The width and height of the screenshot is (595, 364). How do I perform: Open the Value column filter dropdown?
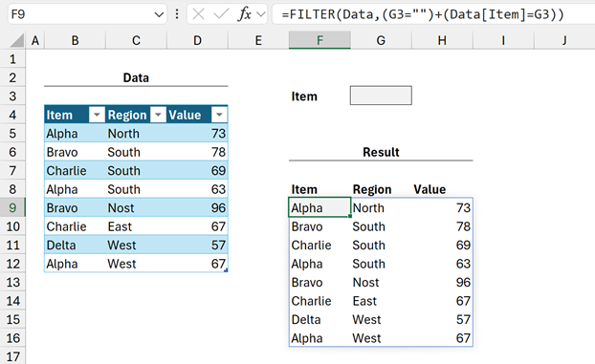pos(219,115)
